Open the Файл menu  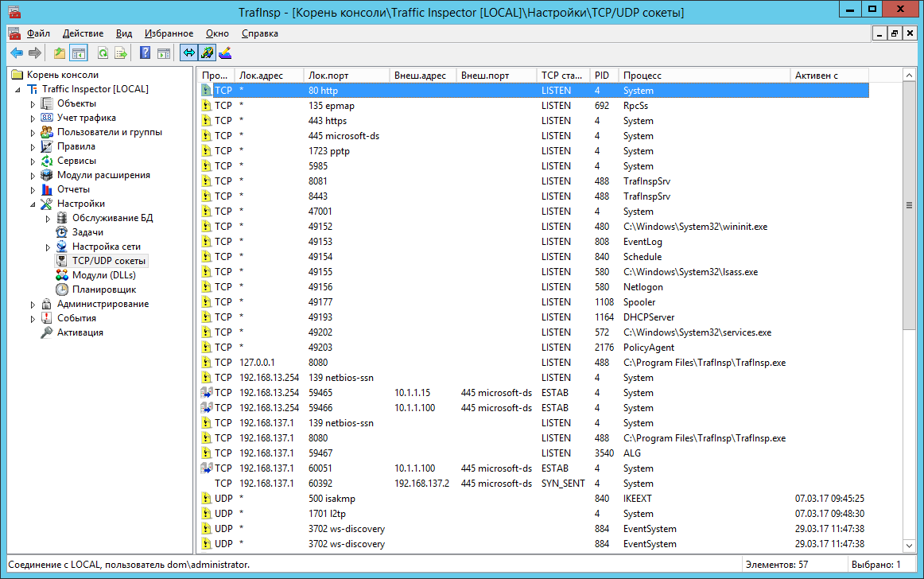(38, 33)
